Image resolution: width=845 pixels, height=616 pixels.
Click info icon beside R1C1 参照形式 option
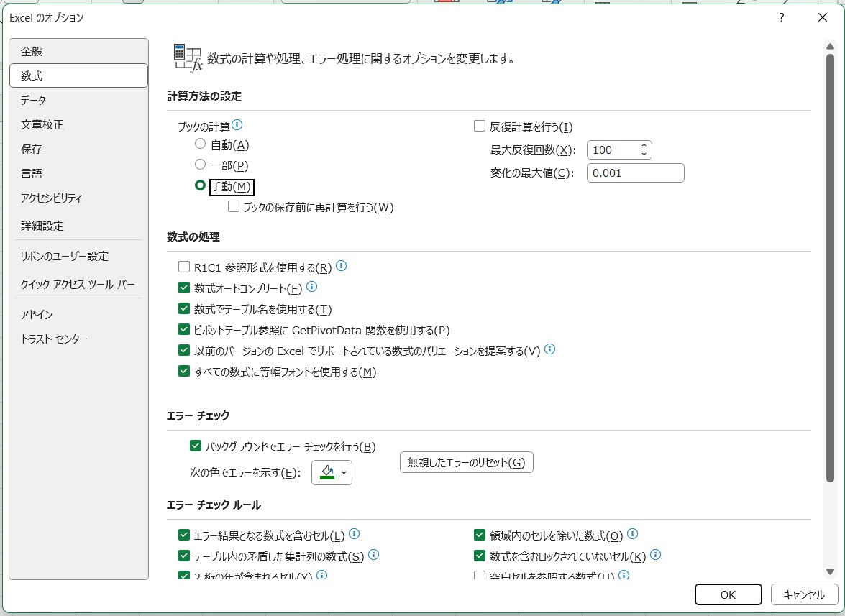tap(341, 266)
